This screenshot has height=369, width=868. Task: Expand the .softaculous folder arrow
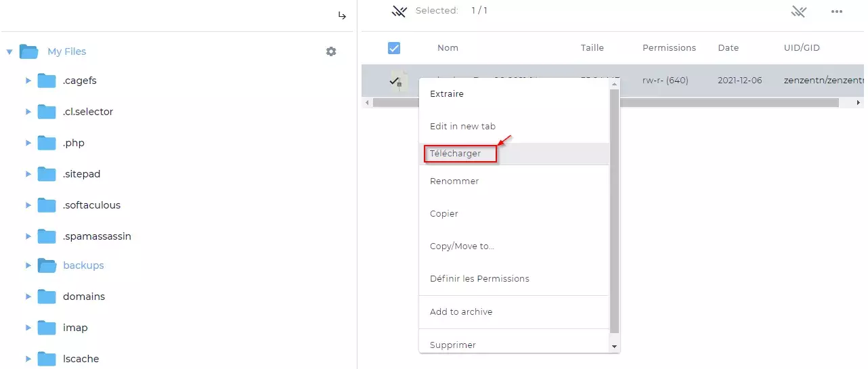point(28,205)
